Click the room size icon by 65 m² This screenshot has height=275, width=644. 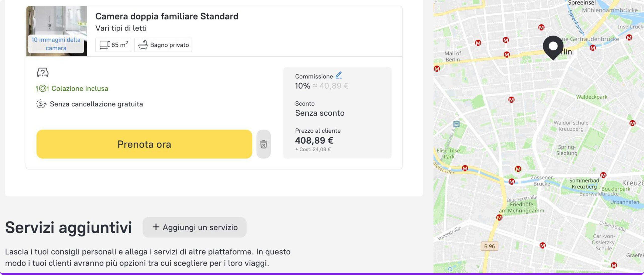(104, 45)
